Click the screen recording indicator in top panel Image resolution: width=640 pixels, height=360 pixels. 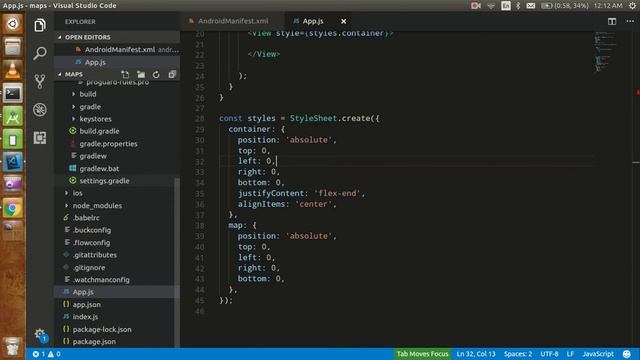(x=476, y=5)
